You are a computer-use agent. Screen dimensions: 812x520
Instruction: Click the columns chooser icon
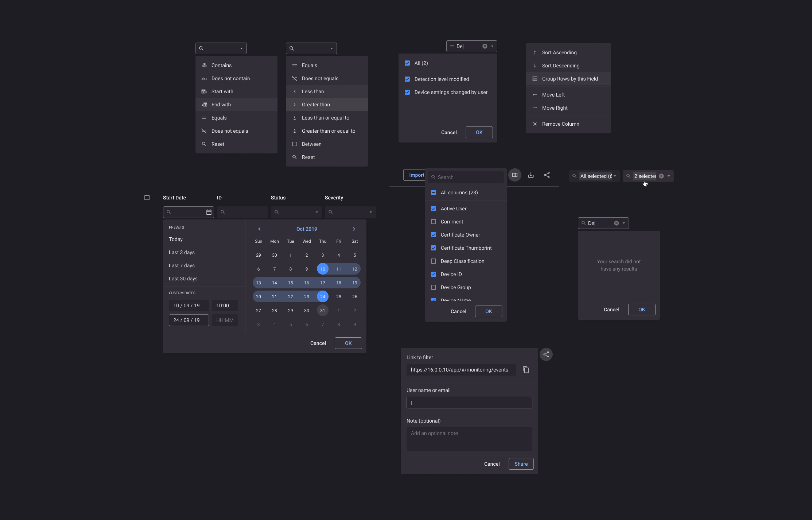514,175
